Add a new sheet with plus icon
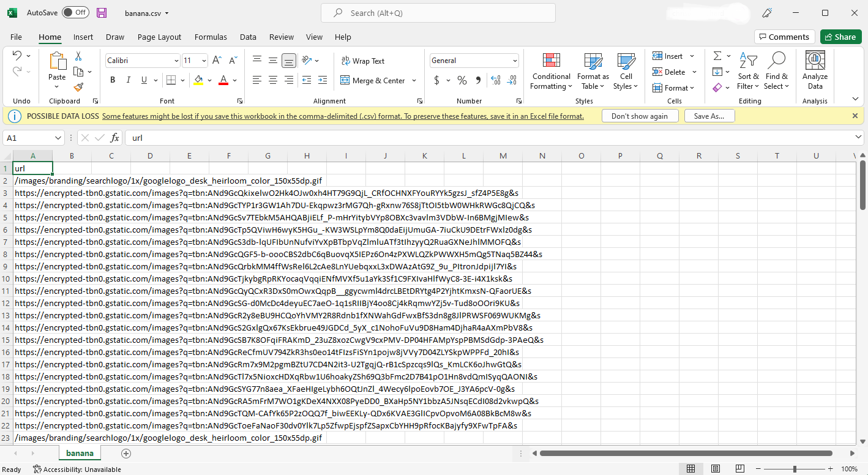The image size is (868, 475). [x=126, y=454]
